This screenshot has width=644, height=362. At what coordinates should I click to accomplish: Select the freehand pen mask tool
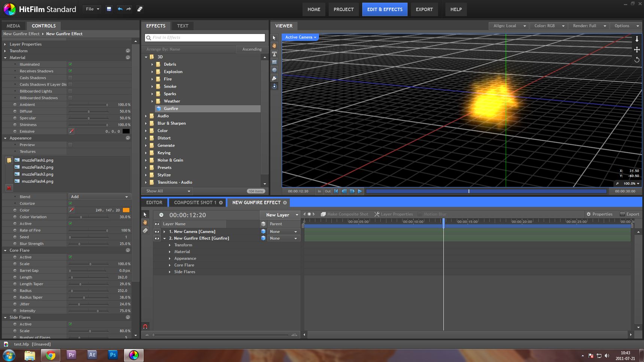point(274,78)
